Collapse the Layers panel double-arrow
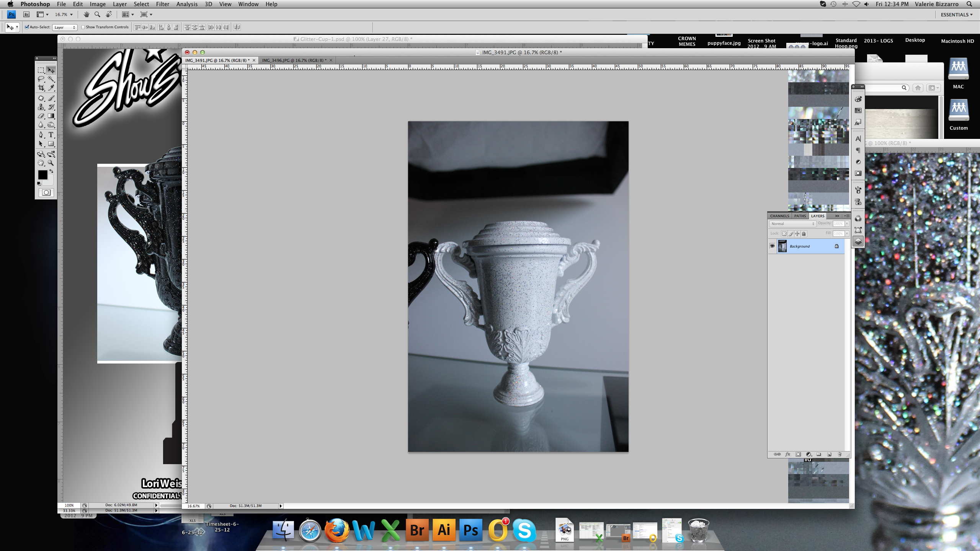 point(837,216)
